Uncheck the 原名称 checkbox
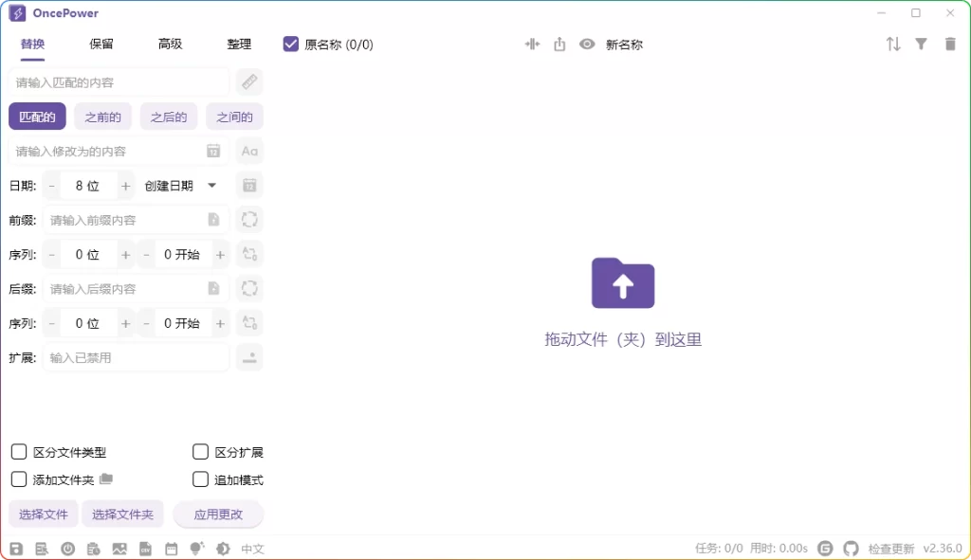Image resolution: width=971 pixels, height=560 pixels. [x=289, y=43]
